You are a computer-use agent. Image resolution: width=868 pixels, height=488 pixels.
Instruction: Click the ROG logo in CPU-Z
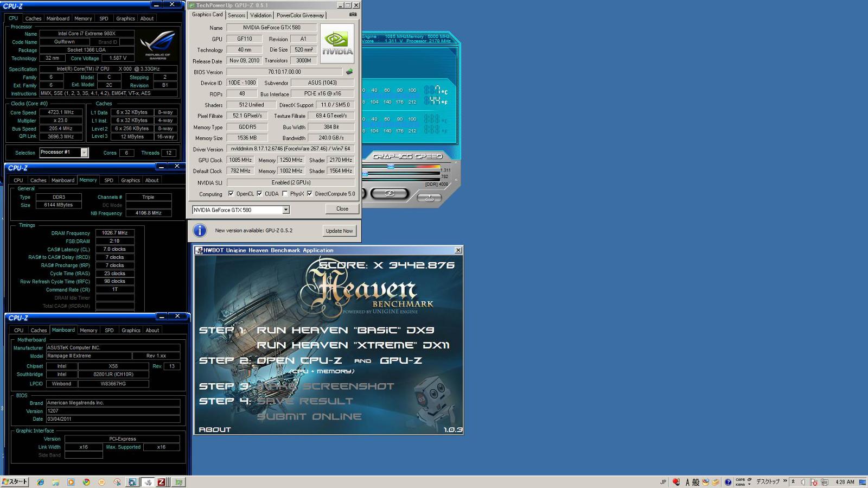tap(158, 45)
